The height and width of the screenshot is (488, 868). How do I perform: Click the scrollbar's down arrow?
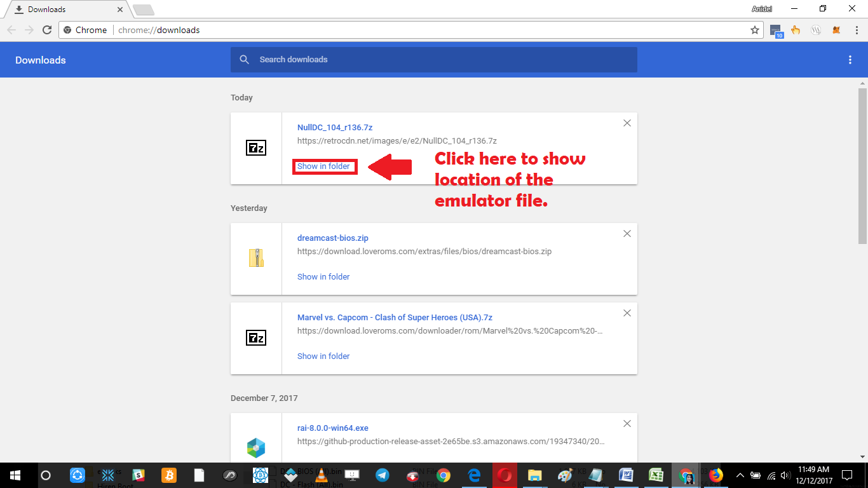(x=862, y=456)
